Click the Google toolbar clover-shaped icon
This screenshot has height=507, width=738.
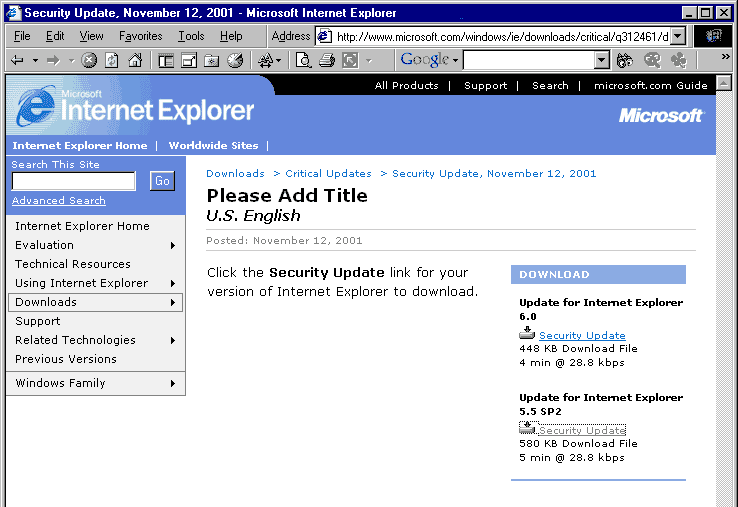pos(679,60)
